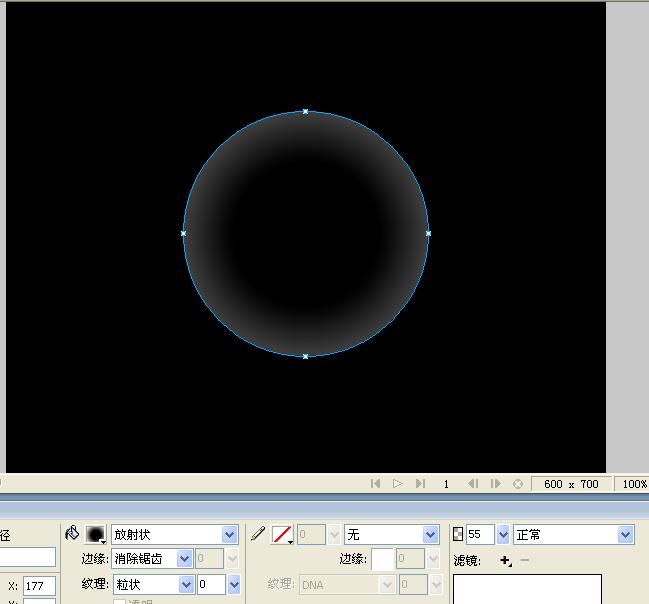
Task: Click the fill texture amount field showing 0
Action: click(211, 584)
